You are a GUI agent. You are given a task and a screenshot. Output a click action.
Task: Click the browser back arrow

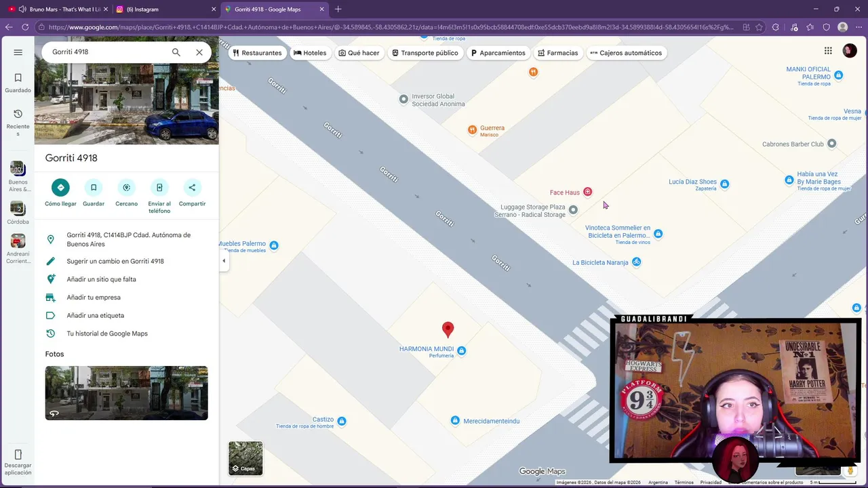(9, 27)
